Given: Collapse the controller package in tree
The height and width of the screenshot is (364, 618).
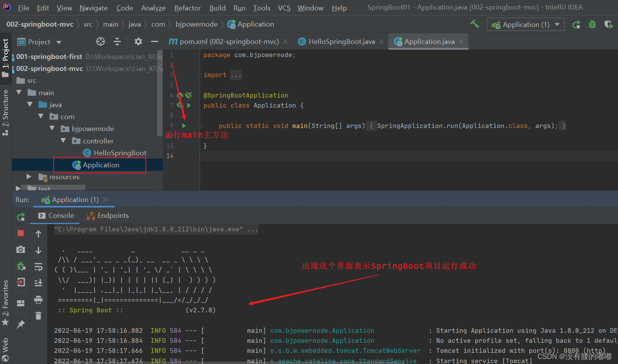Looking at the screenshot, I should [63, 141].
